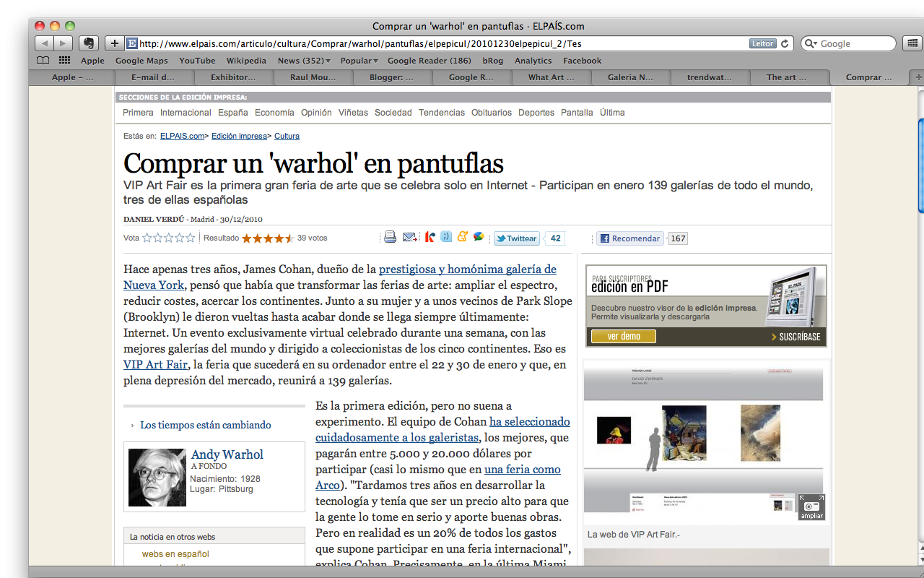This screenshot has height=578, width=924.
Task: Switch to the 'The art...' tab
Action: point(789,77)
